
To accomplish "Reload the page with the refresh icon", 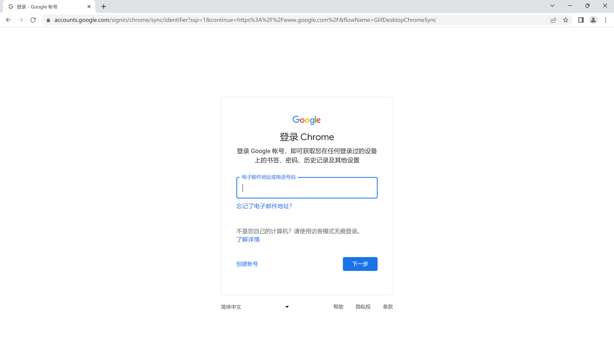I will click(33, 20).
